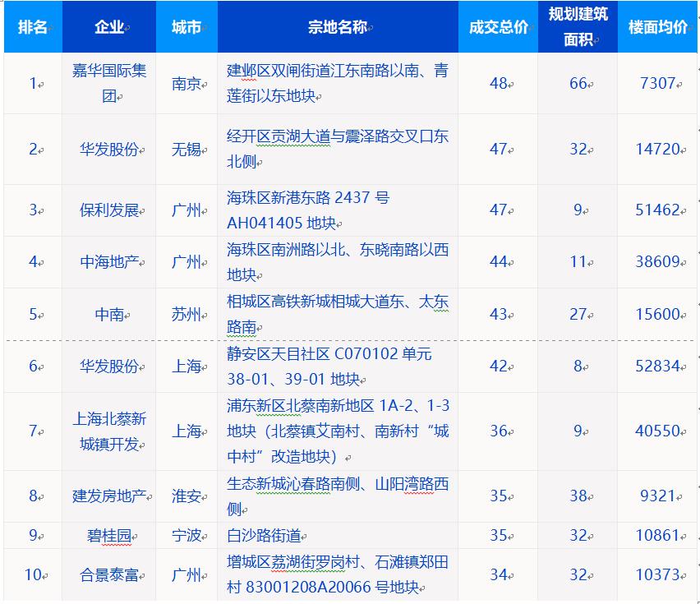The image size is (700, 604).
Task: Click the 排名 column header
Action: pyautogui.click(x=32, y=27)
